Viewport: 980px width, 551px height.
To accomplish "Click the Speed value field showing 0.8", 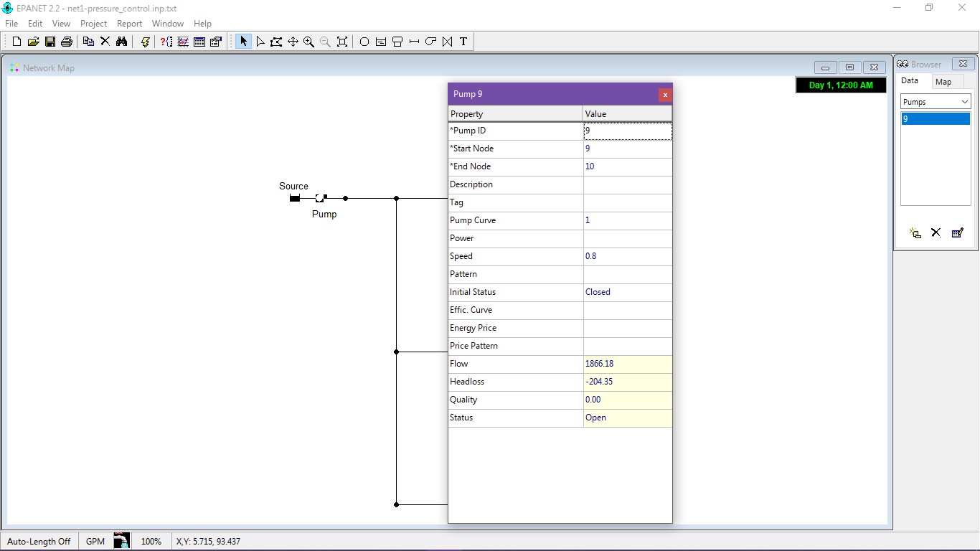I will [x=627, y=256].
